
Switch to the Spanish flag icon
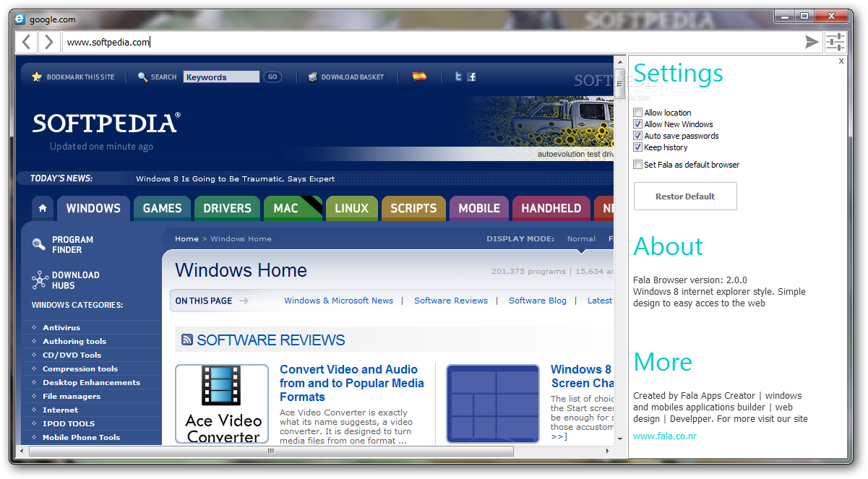click(x=419, y=76)
